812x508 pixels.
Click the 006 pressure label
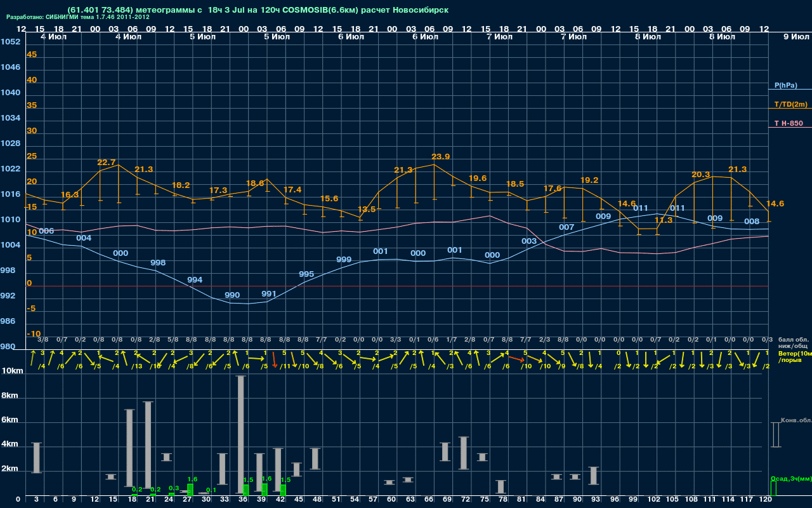[x=46, y=231]
